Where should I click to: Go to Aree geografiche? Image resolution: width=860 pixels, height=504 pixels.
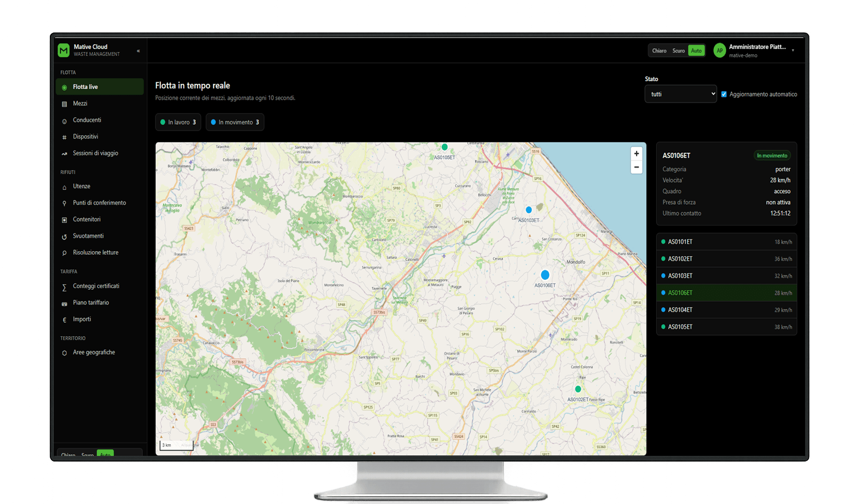(100, 352)
